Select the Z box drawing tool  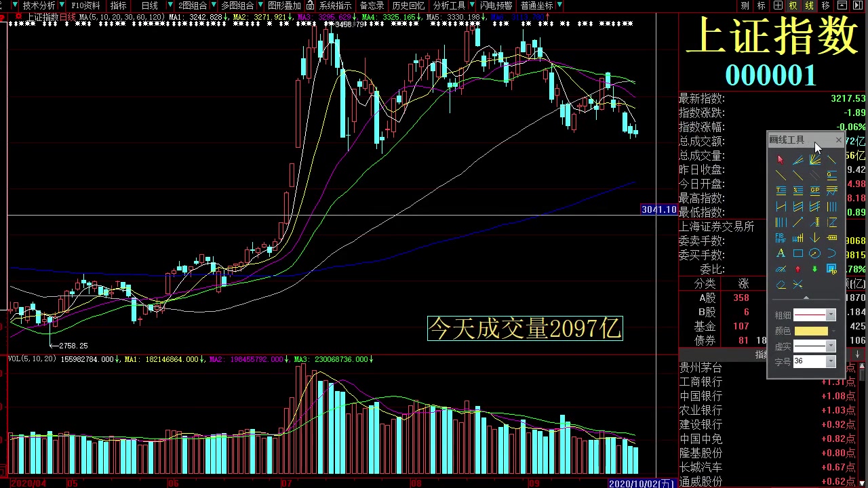coord(832,222)
